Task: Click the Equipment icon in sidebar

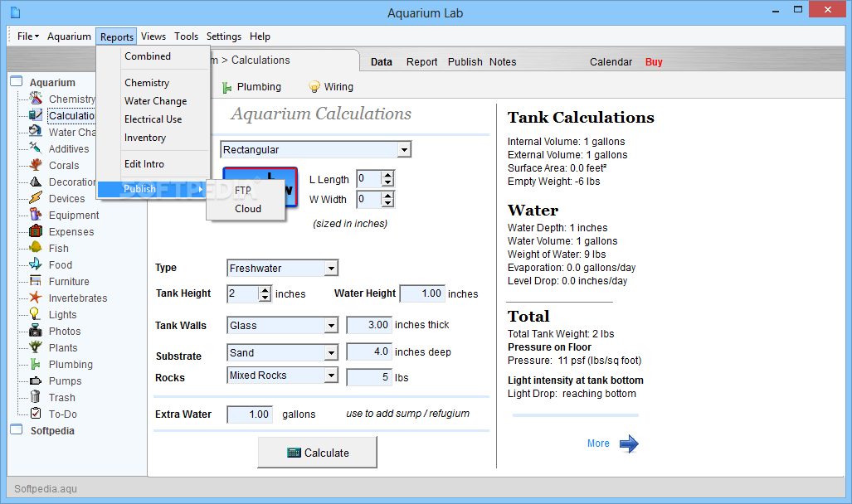Action: tap(36, 215)
